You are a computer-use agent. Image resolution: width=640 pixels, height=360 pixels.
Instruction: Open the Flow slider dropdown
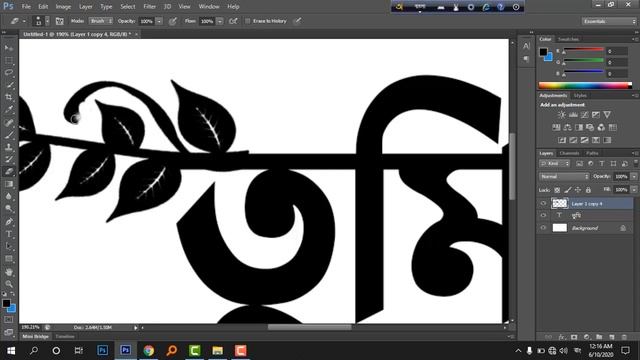tap(220, 21)
